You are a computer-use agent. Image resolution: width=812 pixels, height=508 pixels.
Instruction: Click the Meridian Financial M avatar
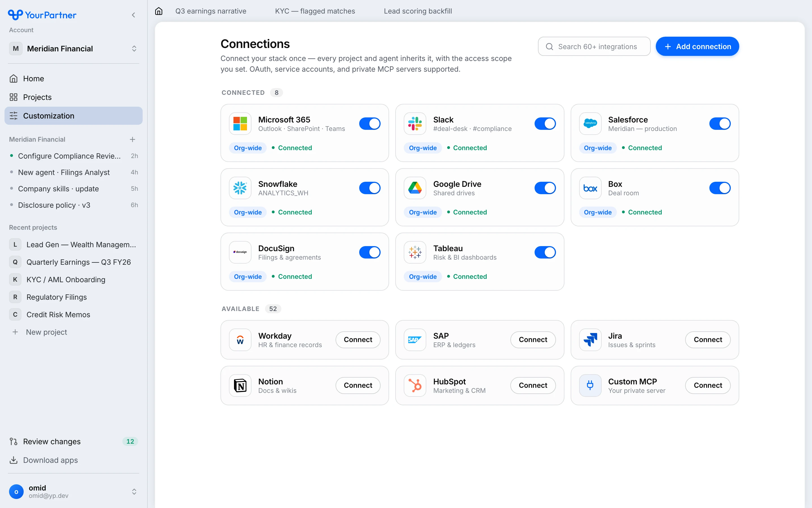coord(16,49)
